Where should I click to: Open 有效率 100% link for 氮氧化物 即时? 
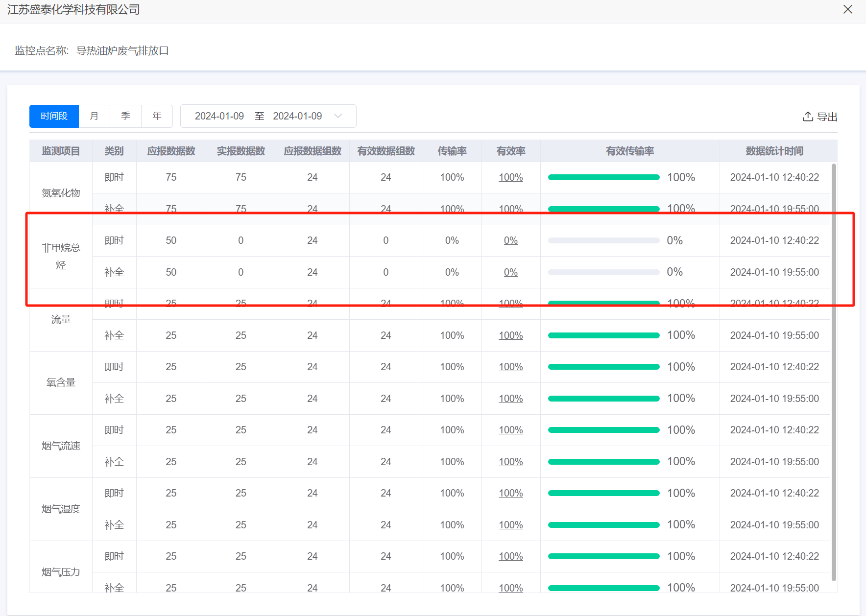pyautogui.click(x=510, y=177)
